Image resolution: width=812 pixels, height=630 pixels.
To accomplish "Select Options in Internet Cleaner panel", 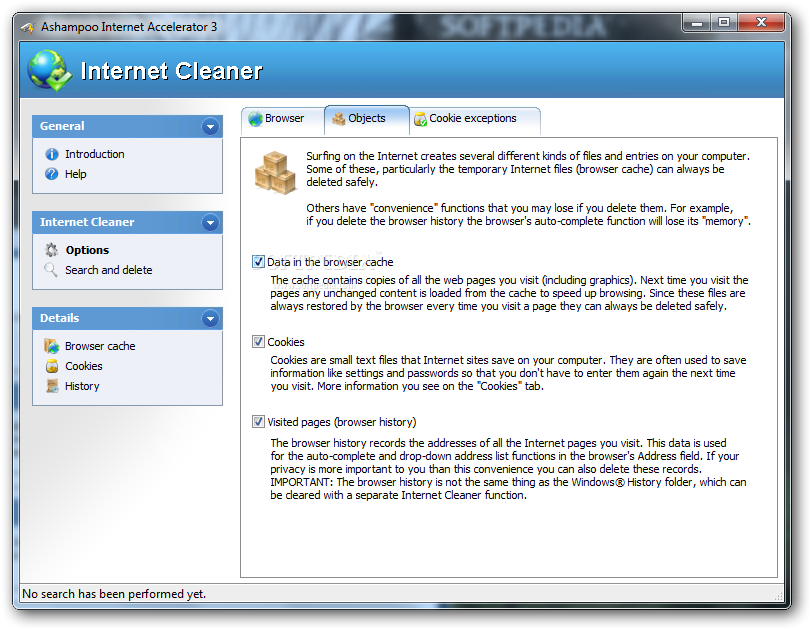I will tap(87, 250).
